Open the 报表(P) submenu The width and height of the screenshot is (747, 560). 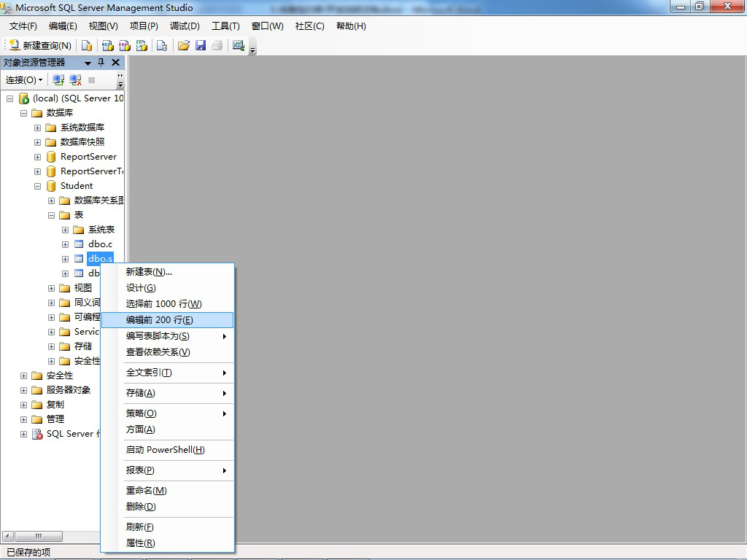[x=168, y=470]
